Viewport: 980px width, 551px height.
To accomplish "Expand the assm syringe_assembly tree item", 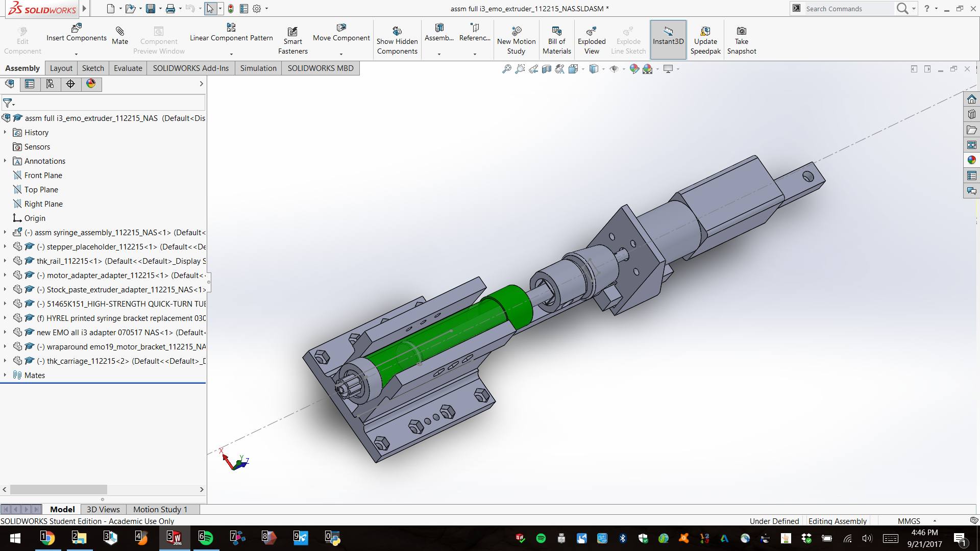I will [x=5, y=232].
